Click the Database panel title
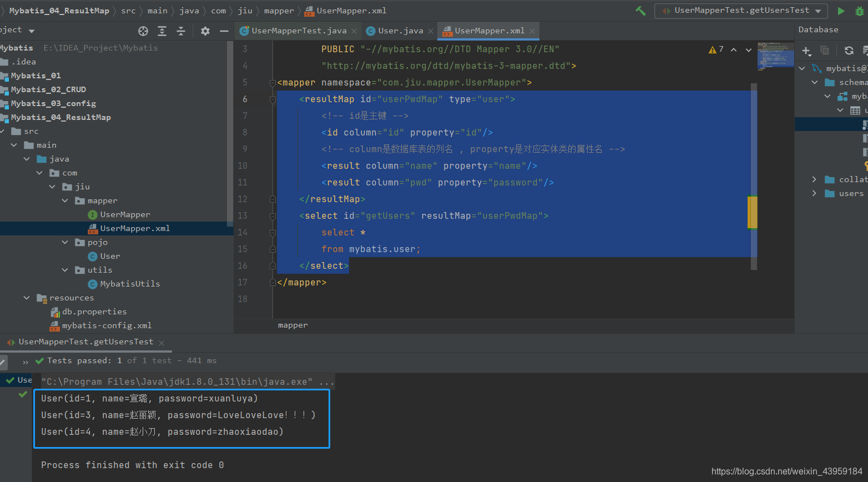868x482 pixels. [x=818, y=29]
